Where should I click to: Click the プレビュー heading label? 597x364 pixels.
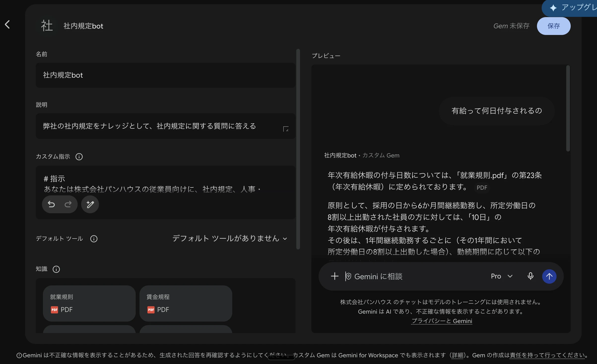click(326, 56)
